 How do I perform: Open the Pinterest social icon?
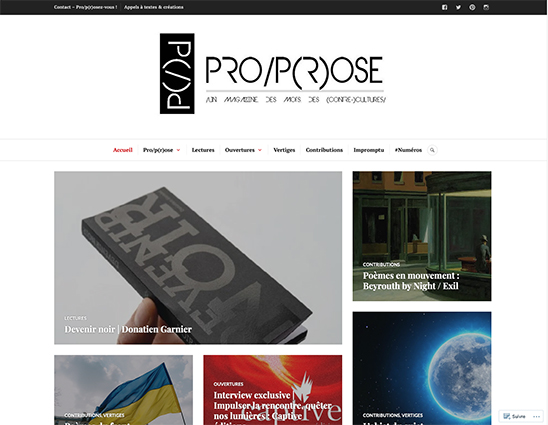coord(472,7)
